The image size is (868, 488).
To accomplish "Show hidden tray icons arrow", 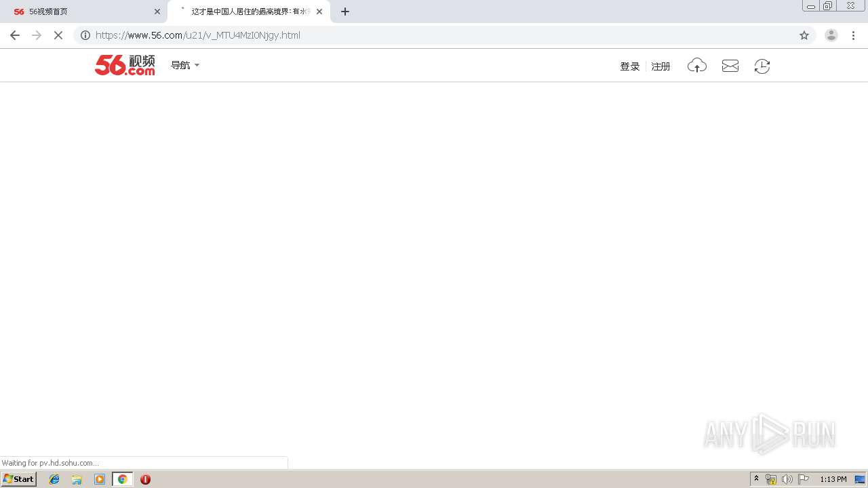I will [x=757, y=479].
